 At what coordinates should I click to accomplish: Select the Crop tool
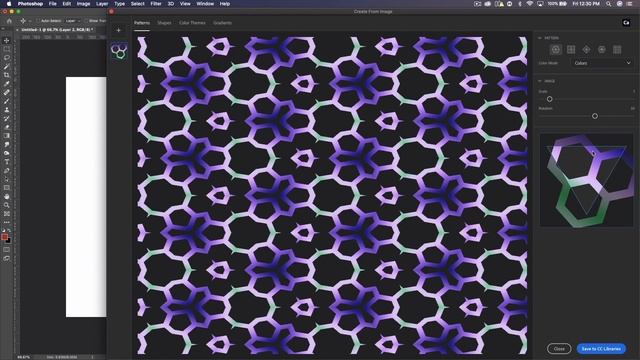click(7, 75)
